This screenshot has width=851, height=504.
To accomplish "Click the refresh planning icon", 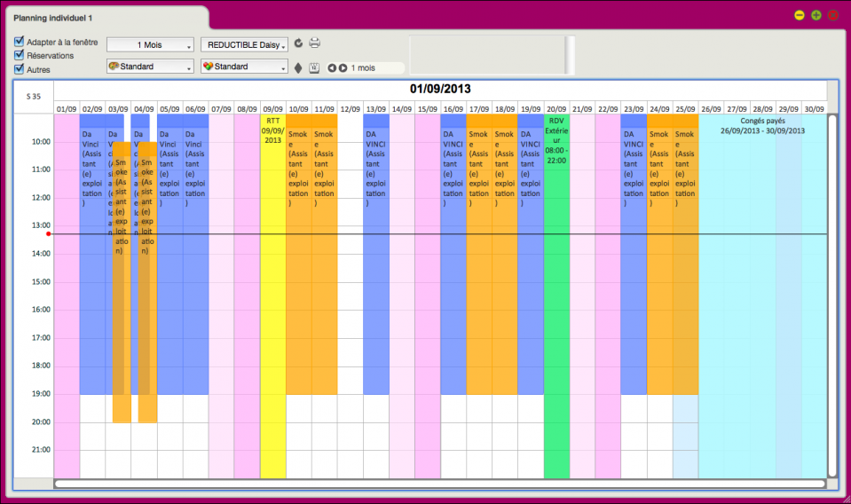I will point(298,43).
